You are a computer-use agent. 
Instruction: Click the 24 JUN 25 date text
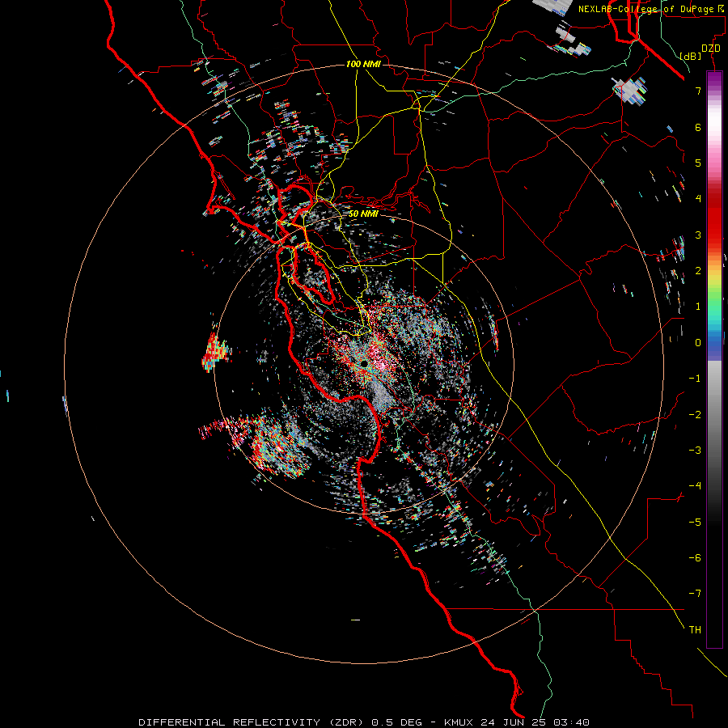pos(514,722)
